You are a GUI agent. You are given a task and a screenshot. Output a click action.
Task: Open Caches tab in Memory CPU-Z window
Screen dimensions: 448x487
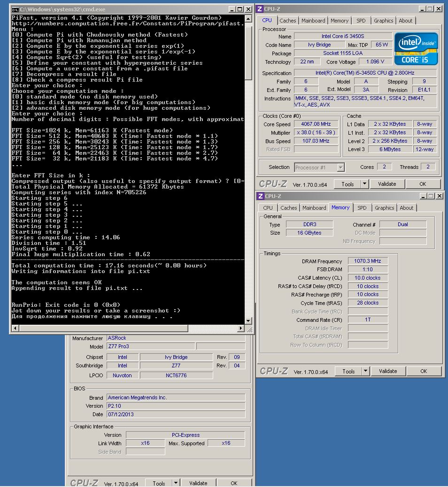pyautogui.click(x=288, y=208)
